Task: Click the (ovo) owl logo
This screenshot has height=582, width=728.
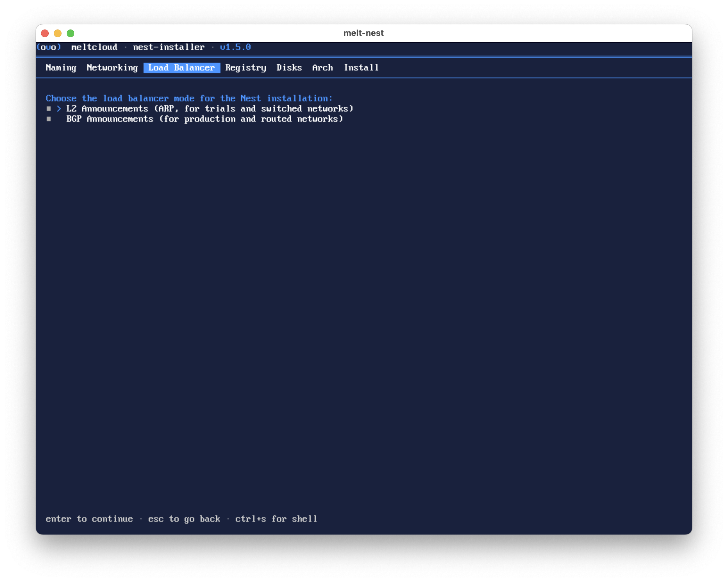Action: point(49,47)
